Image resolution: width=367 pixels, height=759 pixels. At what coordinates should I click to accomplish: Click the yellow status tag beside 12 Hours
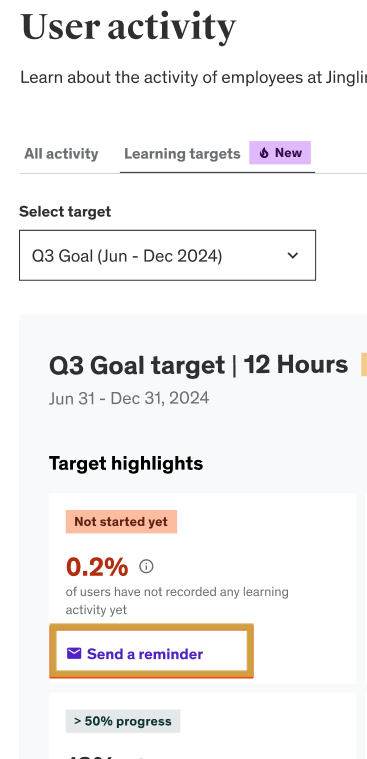pos(364,364)
